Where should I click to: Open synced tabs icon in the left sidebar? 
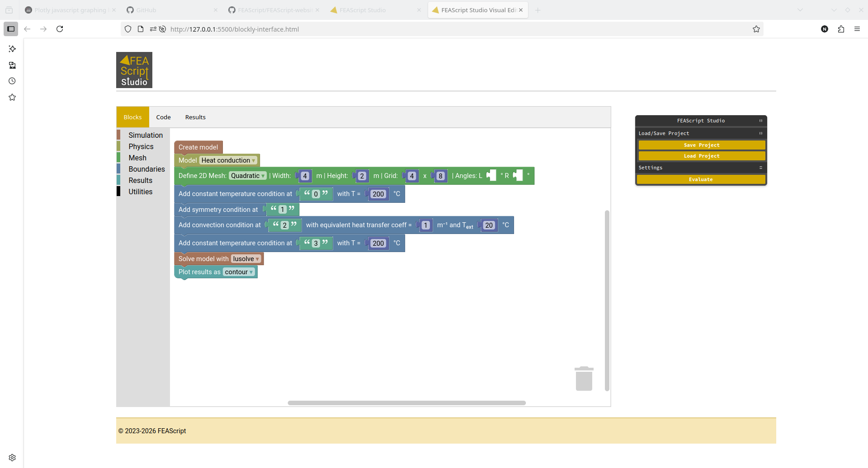[x=12, y=65]
